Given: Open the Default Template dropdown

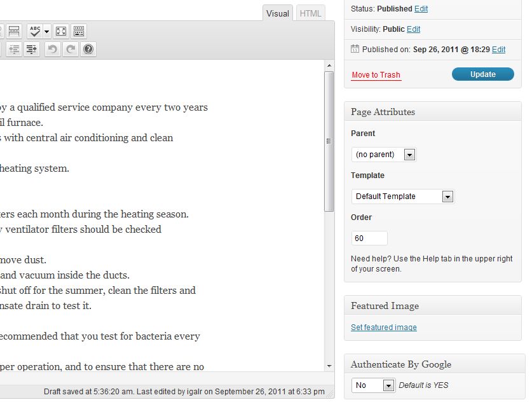Looking at the screenshot, I should (x=403, y=197).
